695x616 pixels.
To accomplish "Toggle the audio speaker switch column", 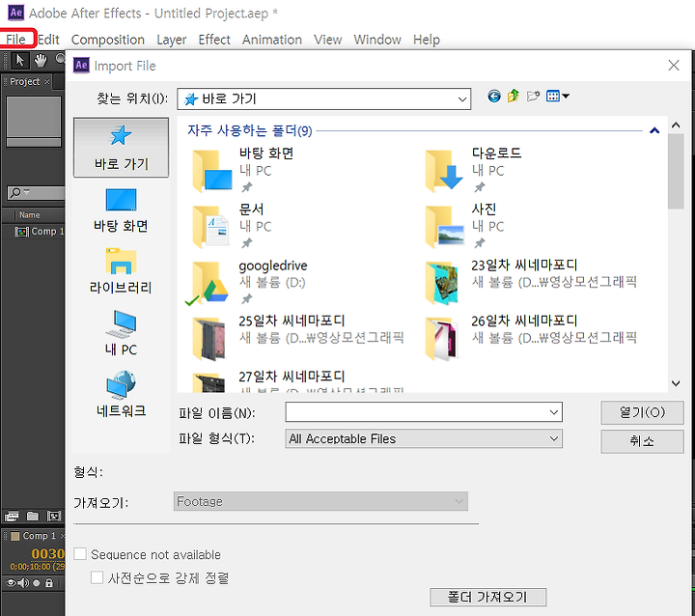I will click(x=23, y=583).
